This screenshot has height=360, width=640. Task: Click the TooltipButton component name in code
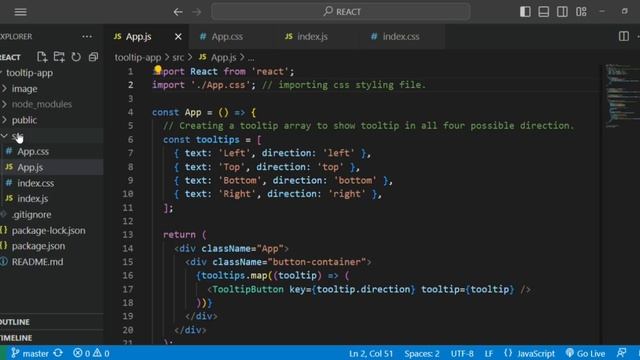[248, 289]
